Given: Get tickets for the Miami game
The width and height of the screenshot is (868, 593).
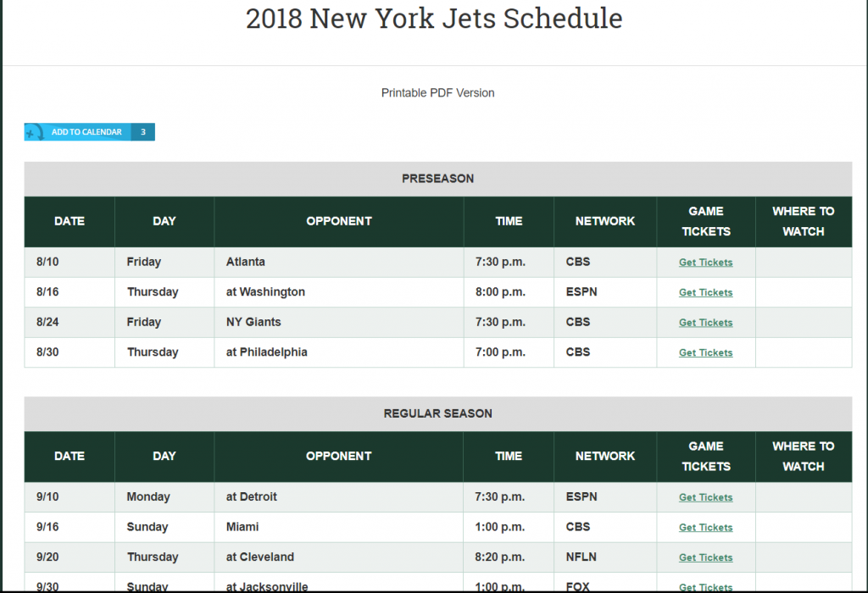Looking at the screenshot, I should 705,528.
